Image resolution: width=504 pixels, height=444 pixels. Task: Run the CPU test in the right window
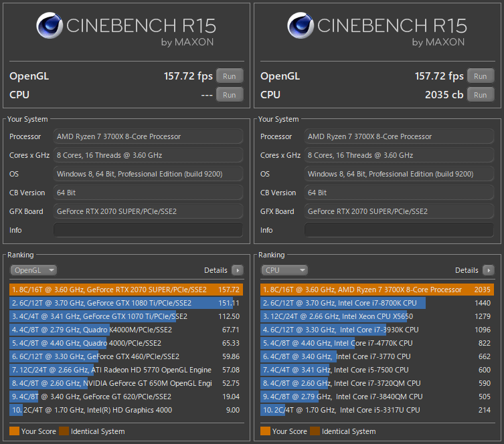coord(481,95)
